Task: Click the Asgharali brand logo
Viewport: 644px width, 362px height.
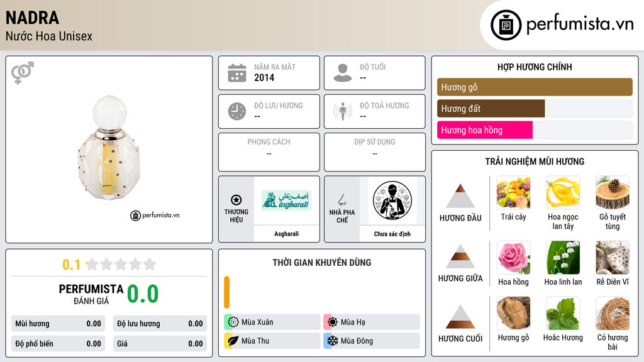Action: coord(286,200)
